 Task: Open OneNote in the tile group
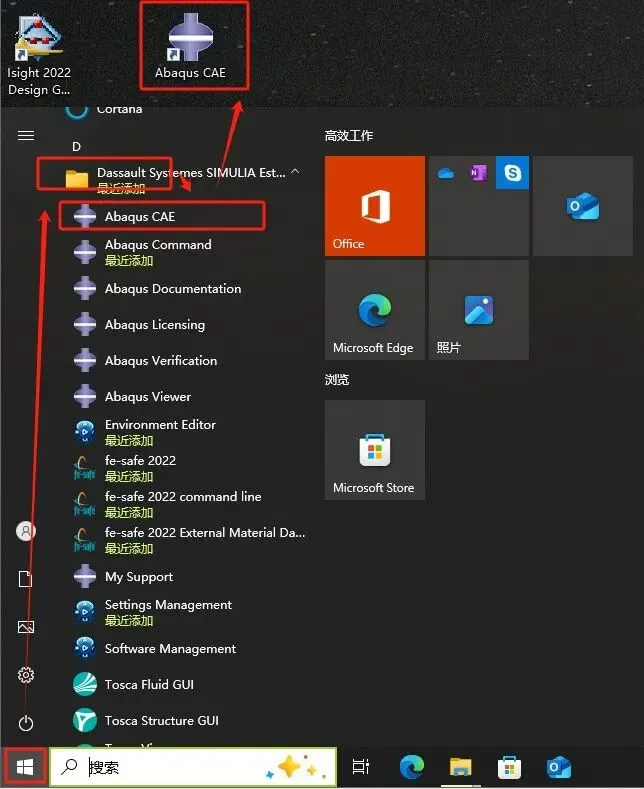tap(478, 173)
